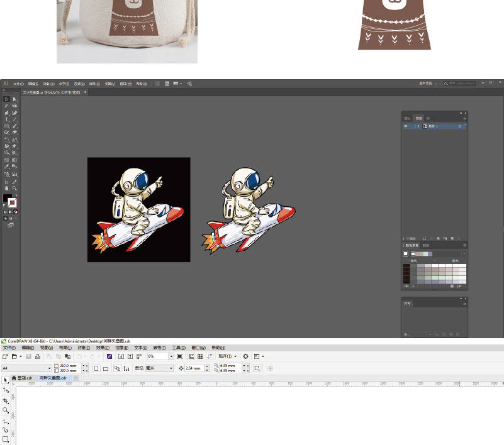The height and width of the screenshot is (445, 504).
Task: Select the CorelDRAW Crop tool
Action: [x=6, y=400]
